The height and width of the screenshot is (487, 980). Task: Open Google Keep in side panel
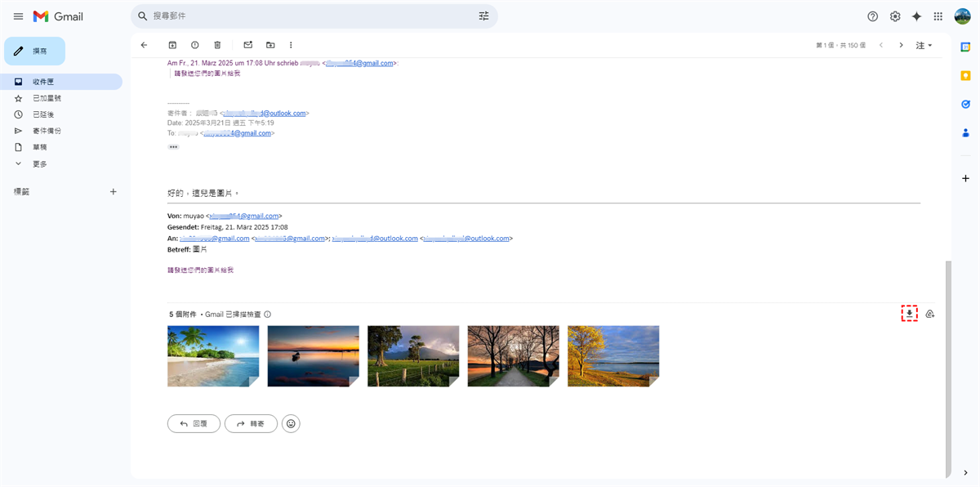coord(966,76)
